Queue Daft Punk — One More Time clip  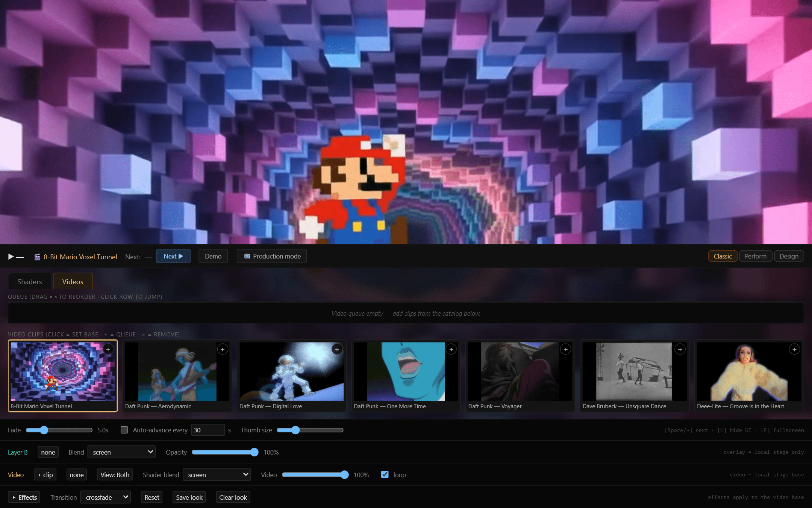(451, 349)
